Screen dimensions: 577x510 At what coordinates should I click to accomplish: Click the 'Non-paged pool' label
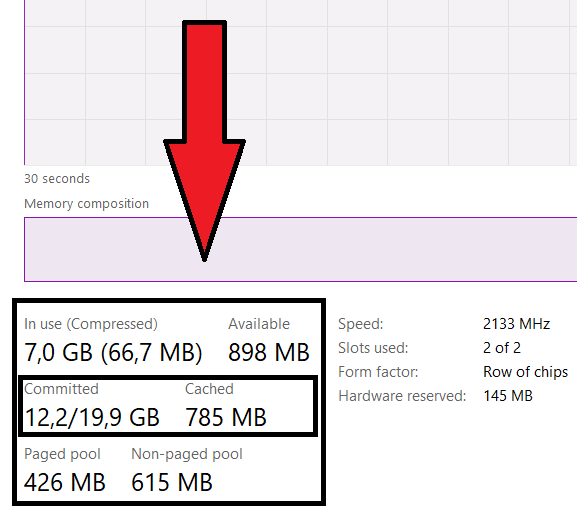(187, 454)
